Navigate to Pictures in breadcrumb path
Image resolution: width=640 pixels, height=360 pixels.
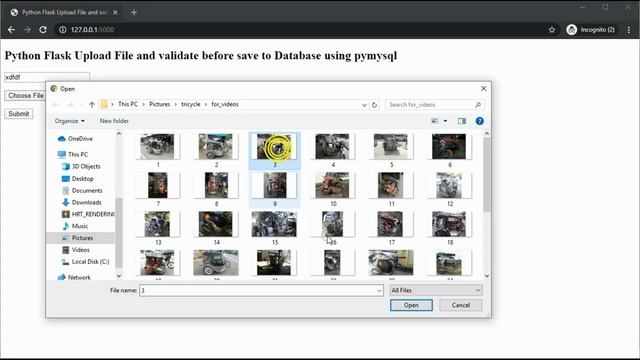pos(160,104)
